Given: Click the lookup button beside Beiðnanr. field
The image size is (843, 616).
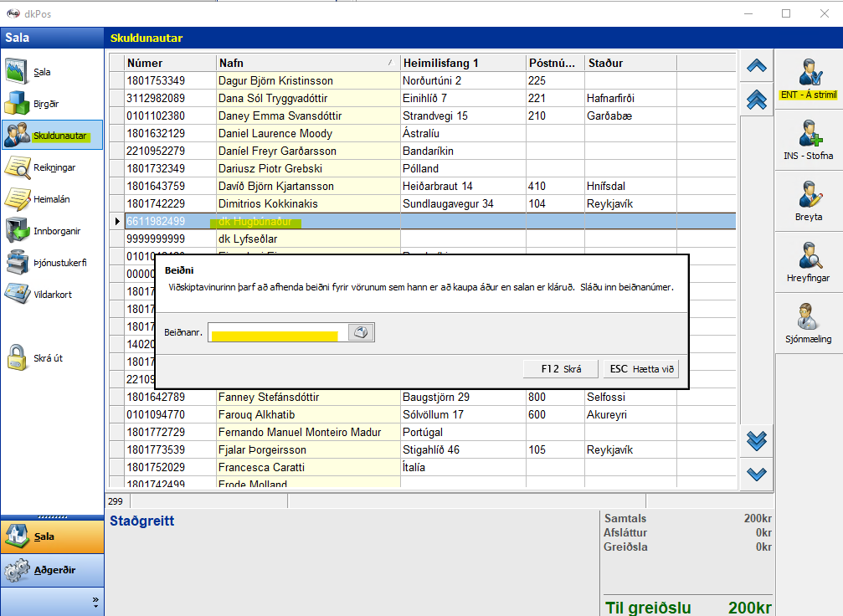Looking at the screenshot, I should [x=361, y=332].
